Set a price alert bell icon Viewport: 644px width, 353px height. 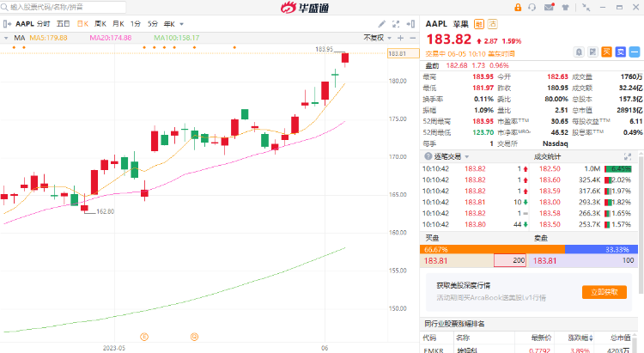pyautogui.click(x=579, y=52)
